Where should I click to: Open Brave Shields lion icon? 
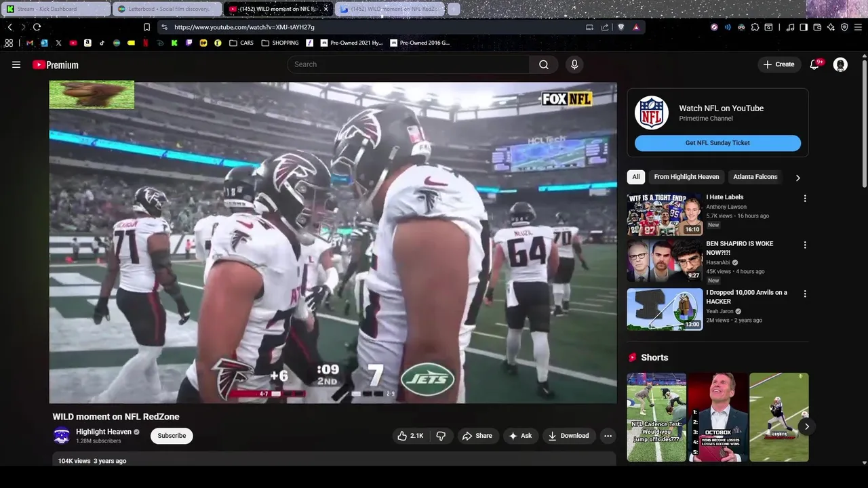click(x=621, y=27)
